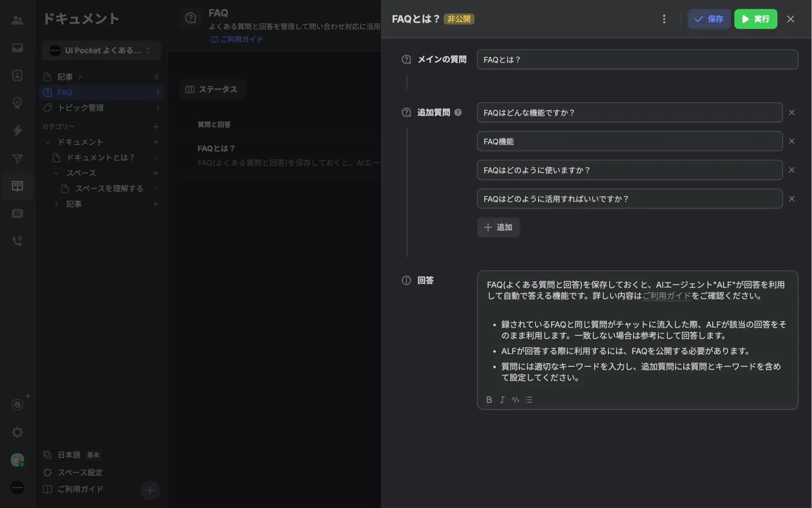This screenshot has height=508, width=812.
Task: Open the contacts panel icon
Action: pos(17,19)
